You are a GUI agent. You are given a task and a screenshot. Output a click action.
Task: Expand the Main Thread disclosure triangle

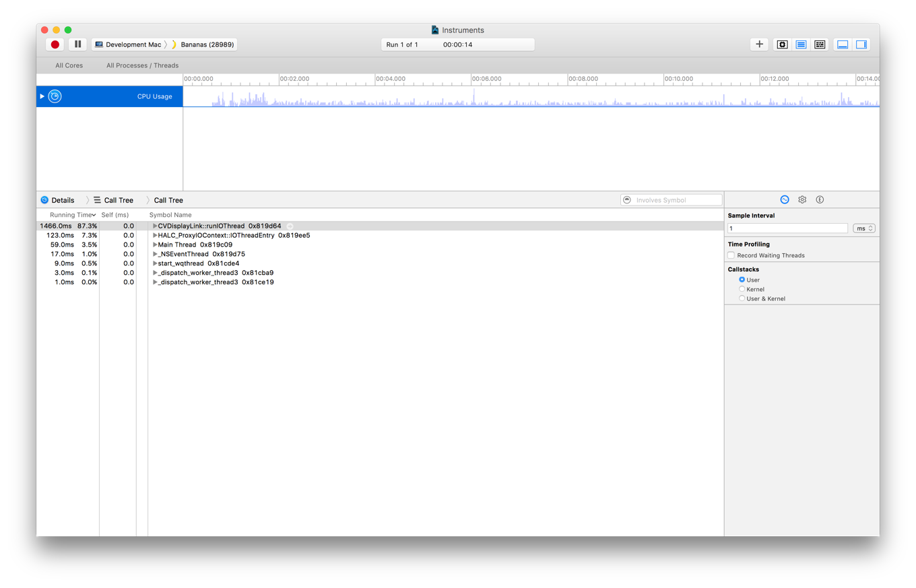coord(155,244)
